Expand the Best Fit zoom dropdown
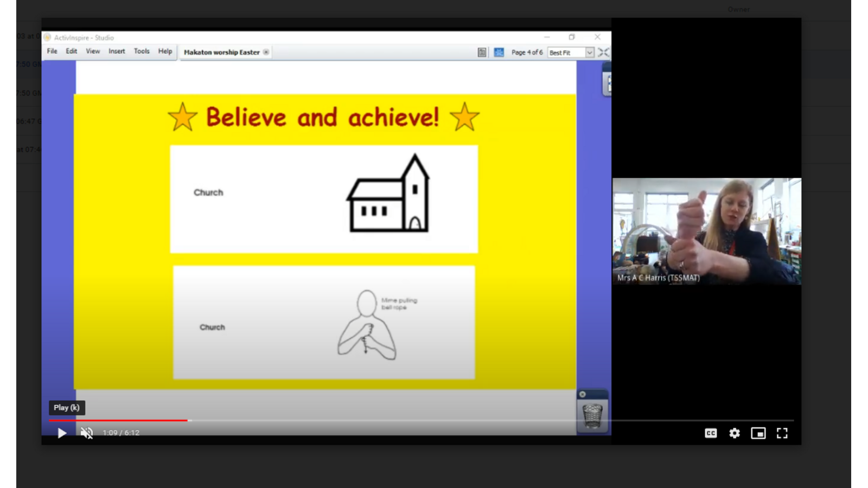The height and width of the screenshot is (488, 868). [x=589, y=53]
